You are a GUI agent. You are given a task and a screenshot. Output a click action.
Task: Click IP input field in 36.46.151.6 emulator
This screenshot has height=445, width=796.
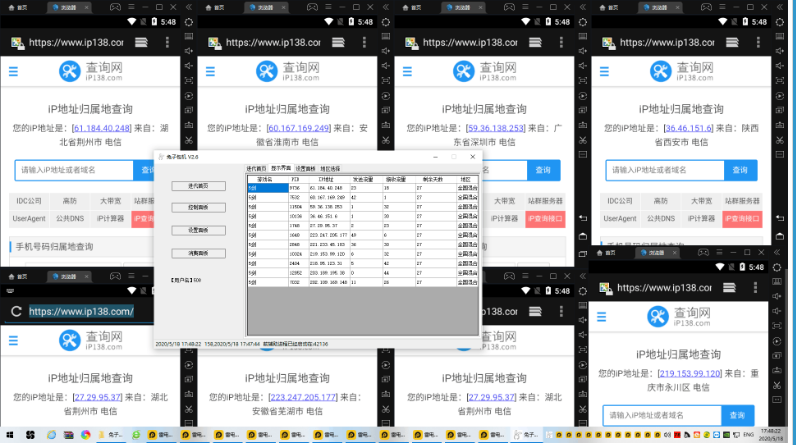pos(665,170)
